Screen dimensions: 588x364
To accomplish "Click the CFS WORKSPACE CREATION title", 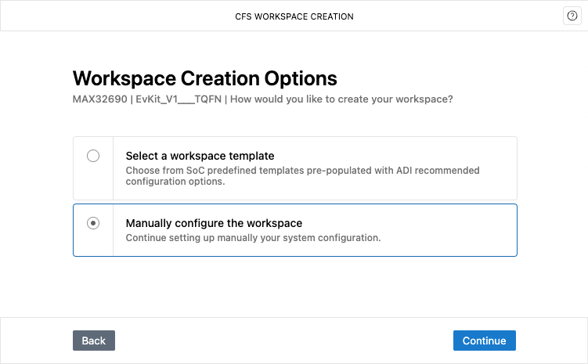I will coord(294,16).
